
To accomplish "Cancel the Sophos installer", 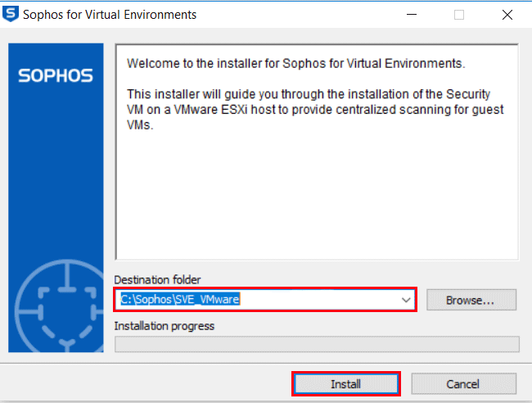I will pos(463,384).
